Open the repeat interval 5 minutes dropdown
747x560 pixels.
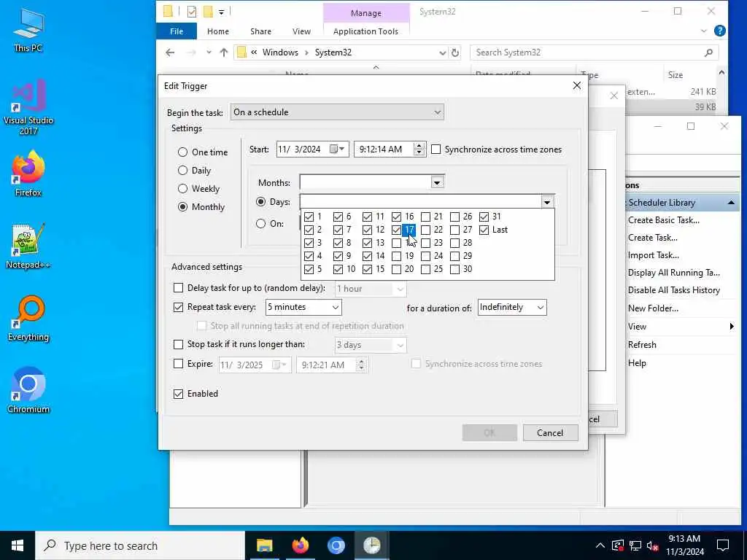point(303,307)
